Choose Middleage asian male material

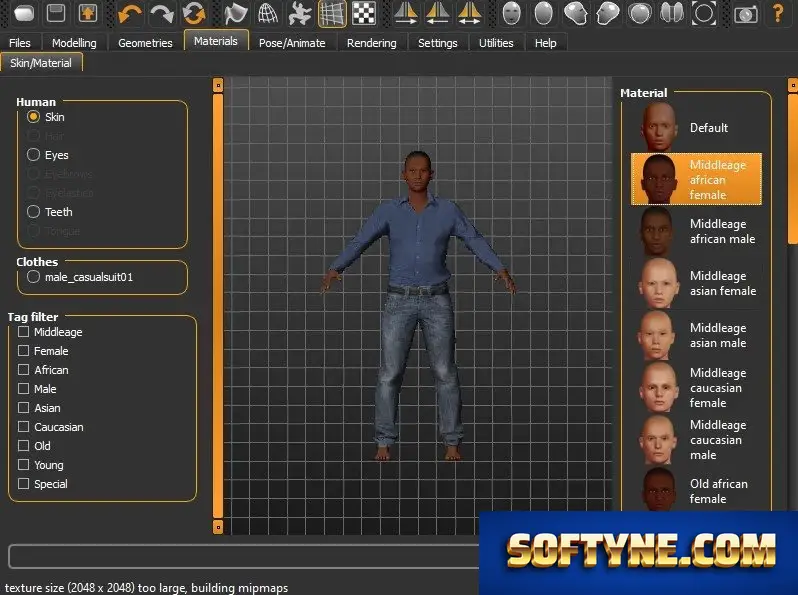coord(696,335)
